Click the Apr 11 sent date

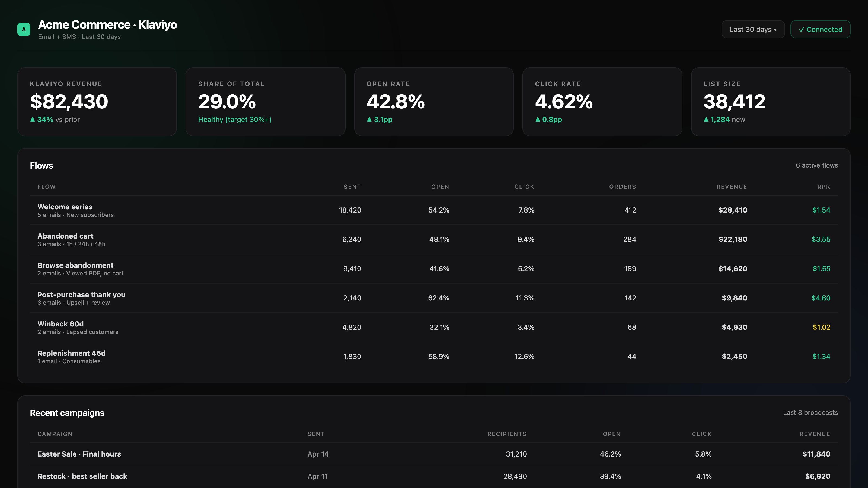click(x=317, y=476)
